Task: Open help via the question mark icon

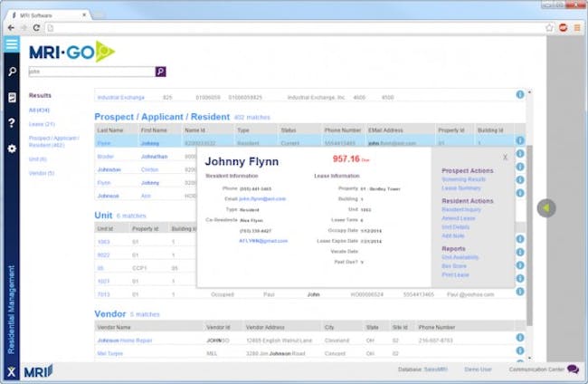Action: (11, 122)
